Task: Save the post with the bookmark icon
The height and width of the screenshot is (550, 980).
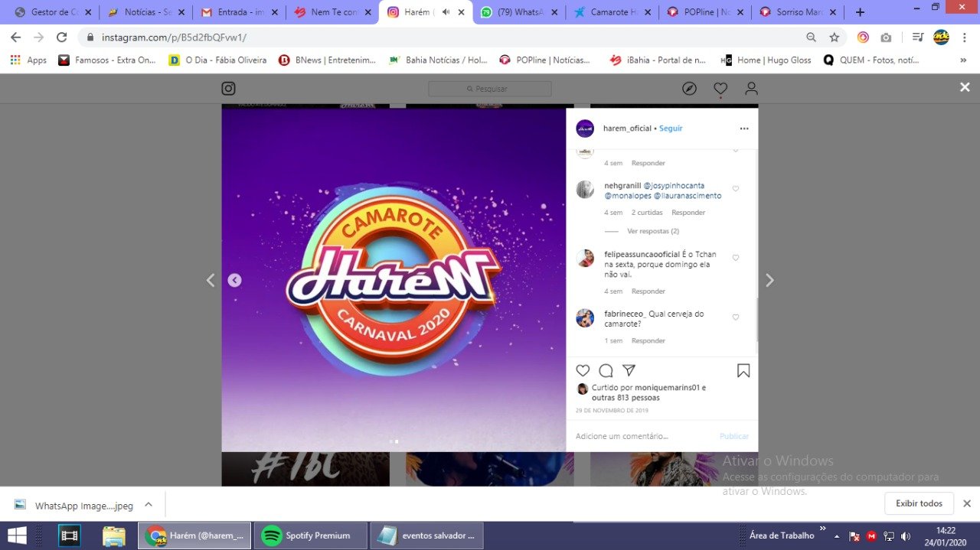Action: point(743,371)
